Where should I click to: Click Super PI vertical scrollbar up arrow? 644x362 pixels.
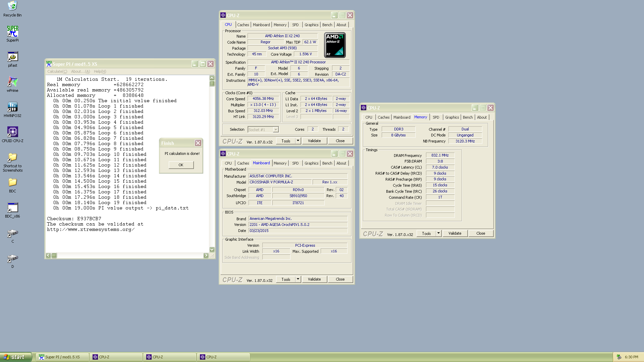(x=212, y=78)
